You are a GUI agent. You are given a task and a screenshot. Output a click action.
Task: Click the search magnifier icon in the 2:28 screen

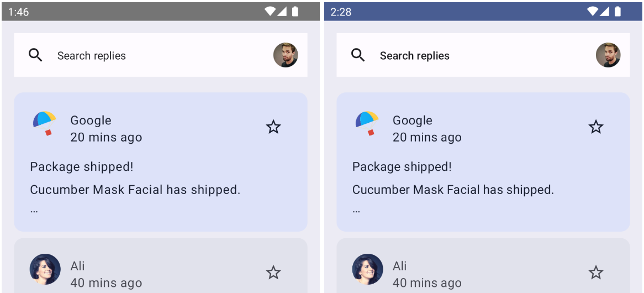358,55
